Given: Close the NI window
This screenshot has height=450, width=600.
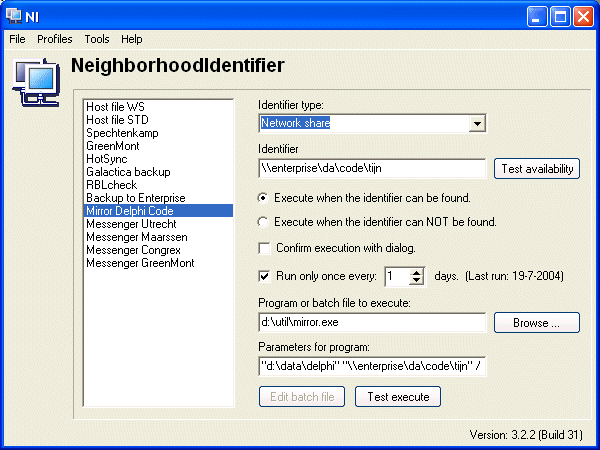Looking at the screenshot, I should coord(583,17).
